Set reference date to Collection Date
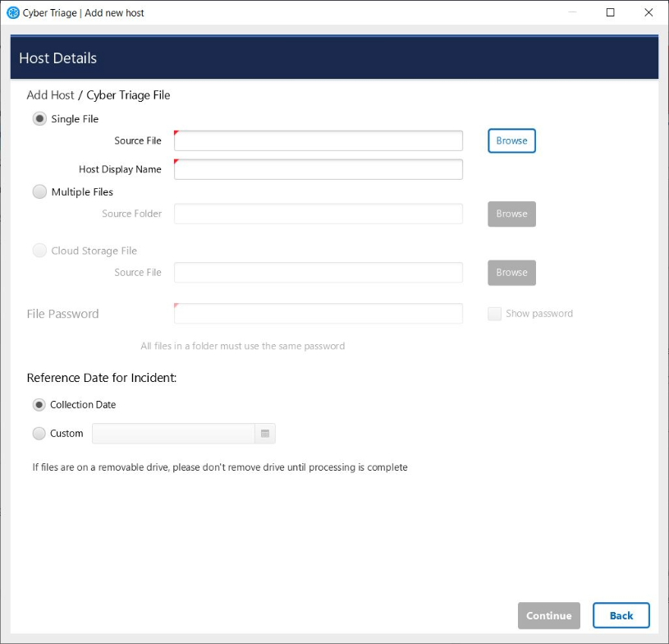The height and width of the screenshot is (644, 669). click(39, 405)
